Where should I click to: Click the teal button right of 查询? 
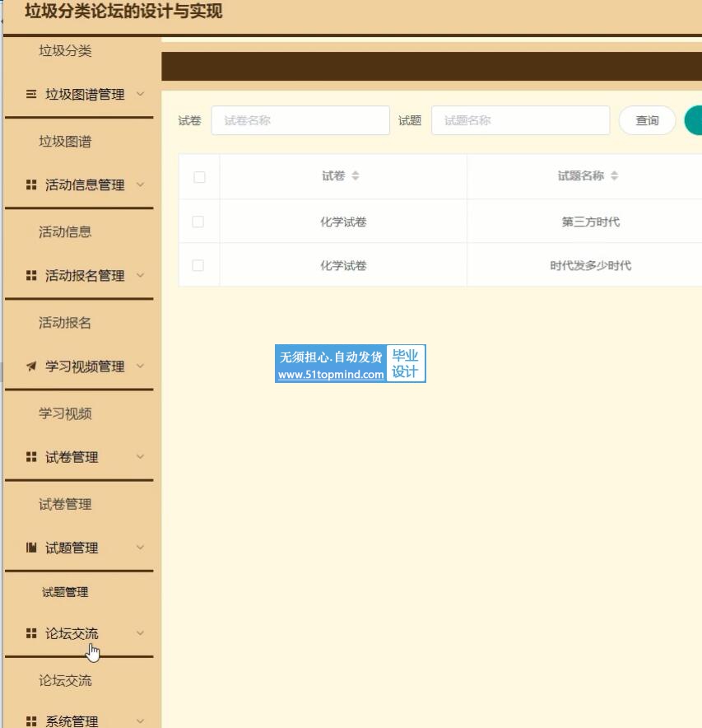[694, 120]
